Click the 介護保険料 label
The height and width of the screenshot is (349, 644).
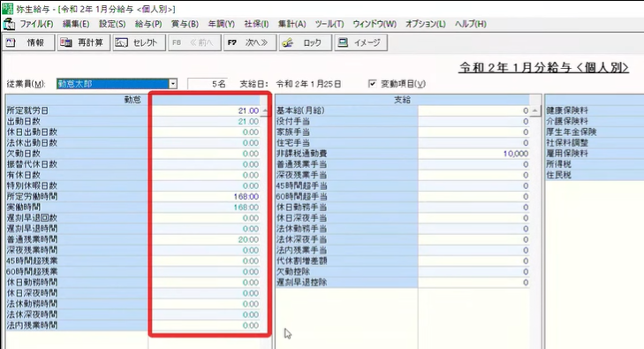tap(567, 122)
